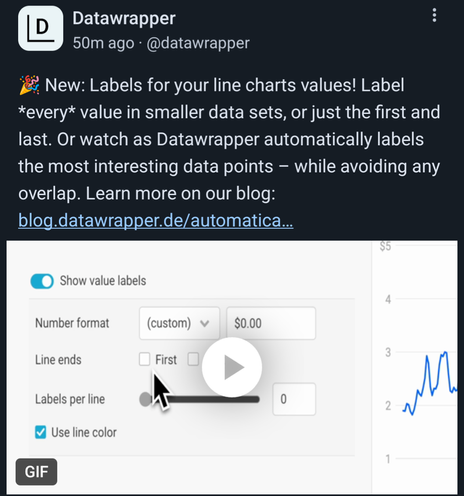Screen dimensions: 464x496
Task: Click the $0.00 number format field
Action: point(271,323)
